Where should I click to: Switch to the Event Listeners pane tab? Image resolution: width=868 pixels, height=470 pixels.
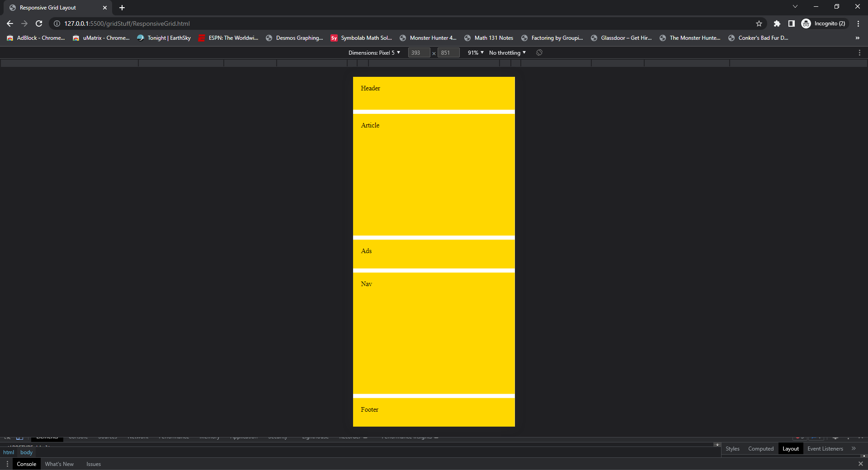point(825,449)
